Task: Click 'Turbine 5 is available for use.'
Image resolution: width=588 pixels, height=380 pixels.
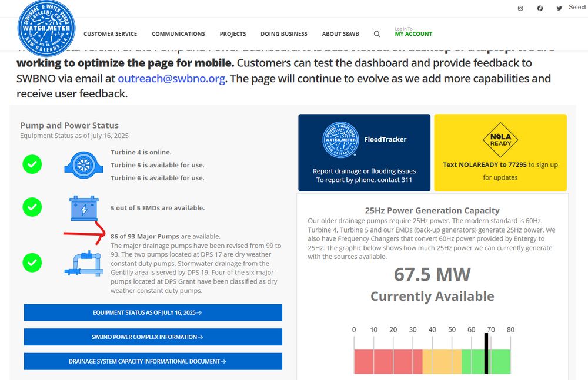Action: [x=158, y=165]
